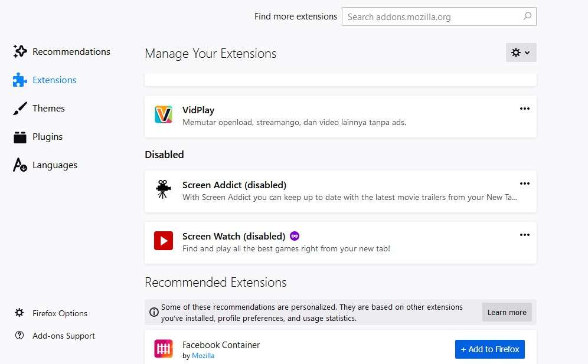This screenshot has height=364, width=588.
Task: Click Learn more about recommendations
Action: point(507,312)
